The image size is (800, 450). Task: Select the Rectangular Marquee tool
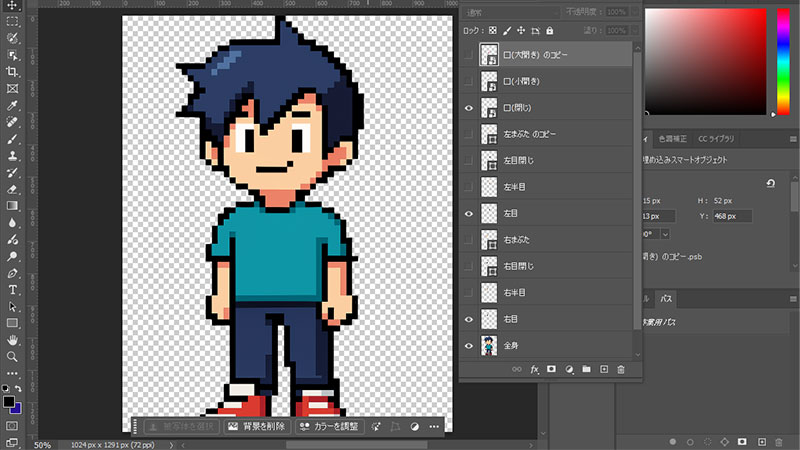point(12,22)
